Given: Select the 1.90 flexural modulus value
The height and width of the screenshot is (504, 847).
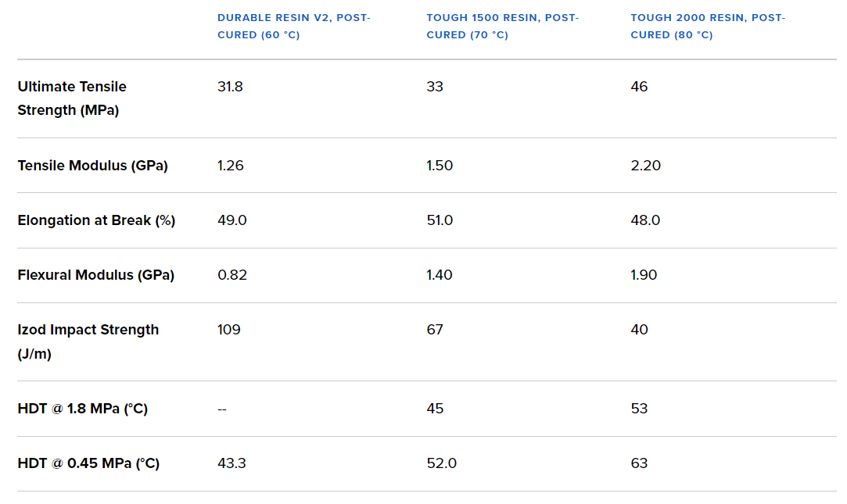Looking at the screenshot, I should coord(644,275).
